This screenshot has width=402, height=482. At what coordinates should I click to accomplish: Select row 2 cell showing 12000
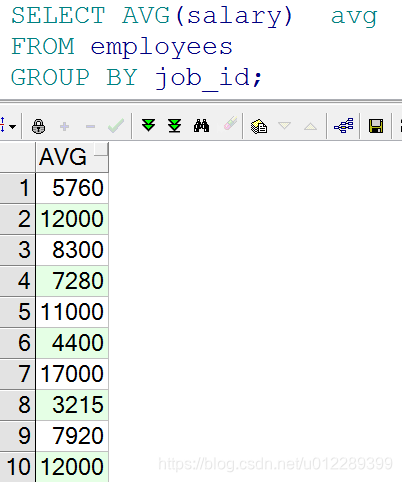[x=72, y=219]
